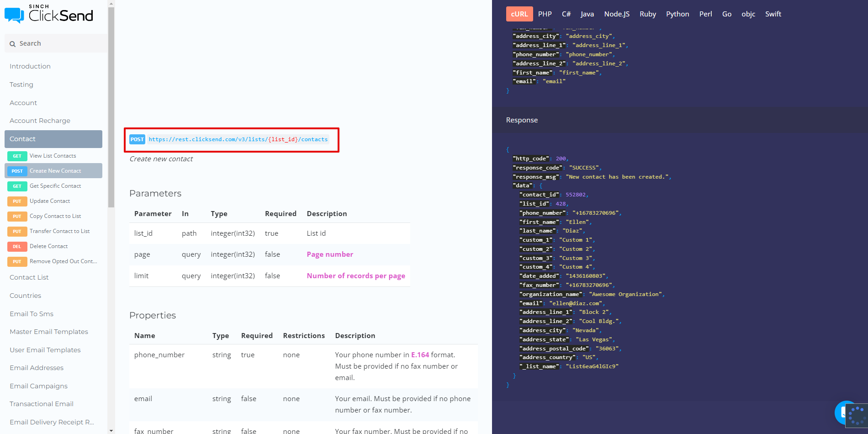
Task: Click the "organization_name" response line
Action: point(592,294)
